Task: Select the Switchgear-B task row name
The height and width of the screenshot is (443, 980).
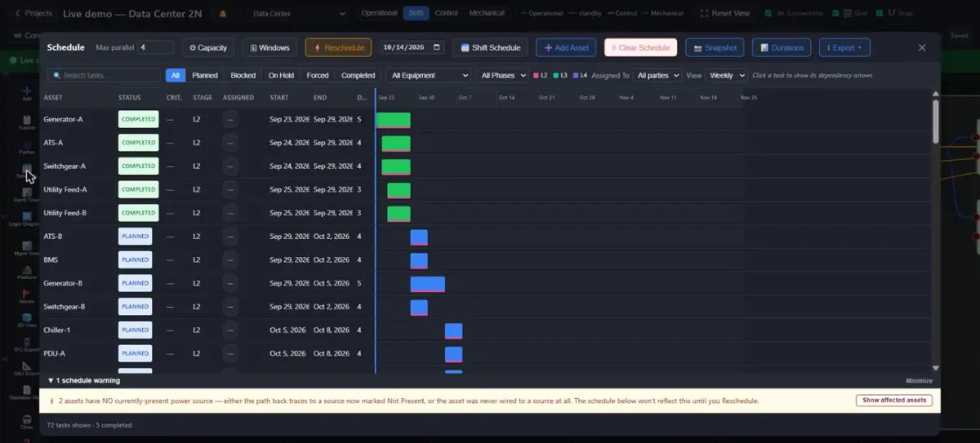Action: tap(65, 307)
